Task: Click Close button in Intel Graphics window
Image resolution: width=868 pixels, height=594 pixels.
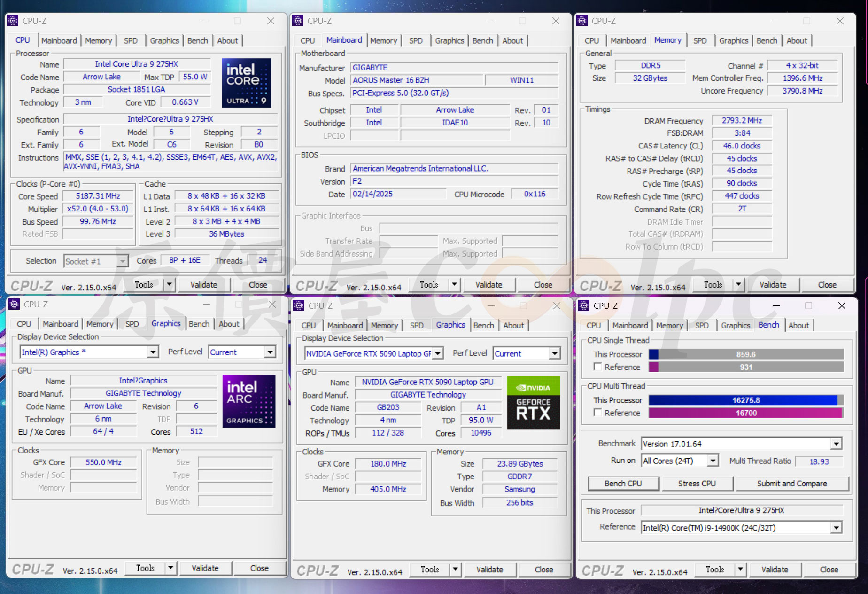Action: pyautogui.click(x=259, y=568)
